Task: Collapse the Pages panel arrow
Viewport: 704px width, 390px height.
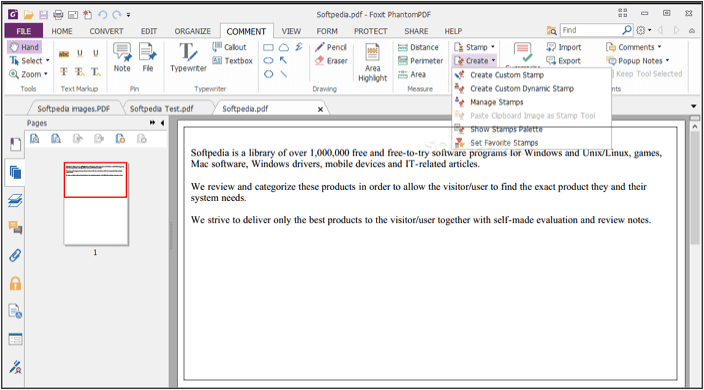Action: (x=162, y=123)
